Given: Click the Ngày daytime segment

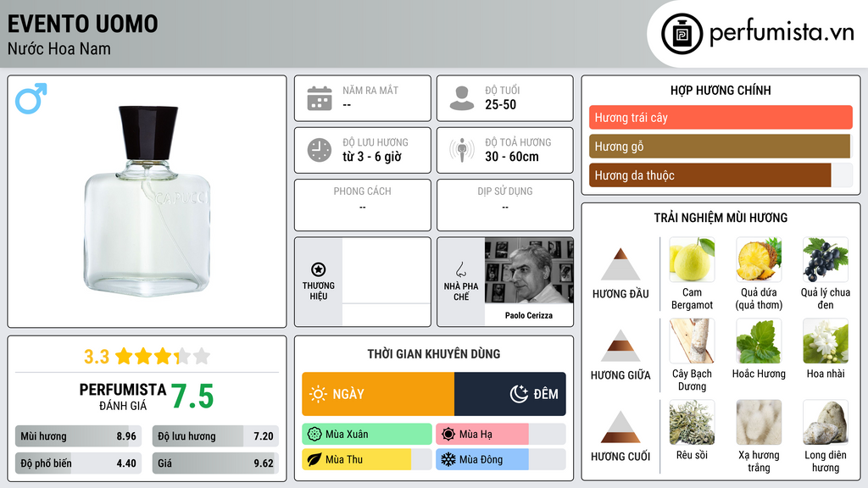Looking at the screenshot, I should pyautogui.click(x=378, y=394).
